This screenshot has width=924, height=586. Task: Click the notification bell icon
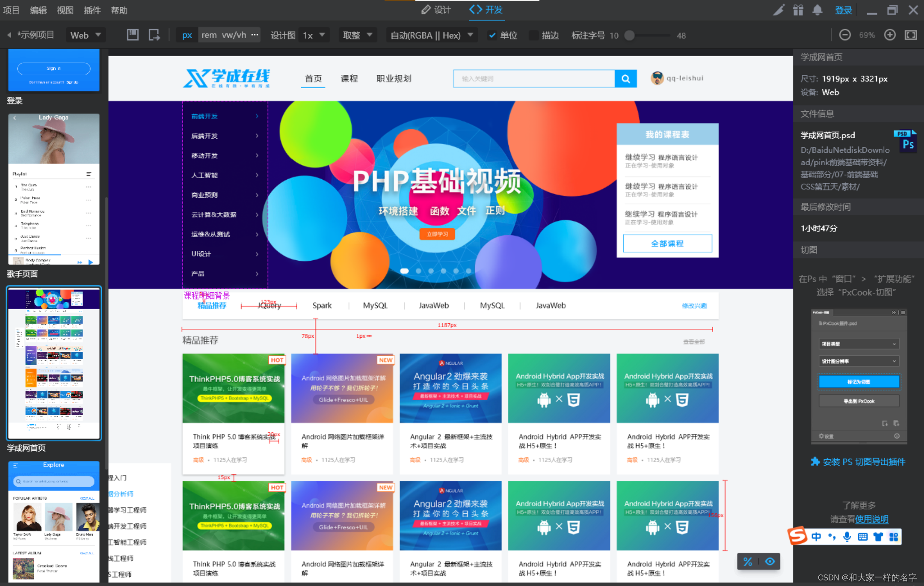tap(817, 10)
